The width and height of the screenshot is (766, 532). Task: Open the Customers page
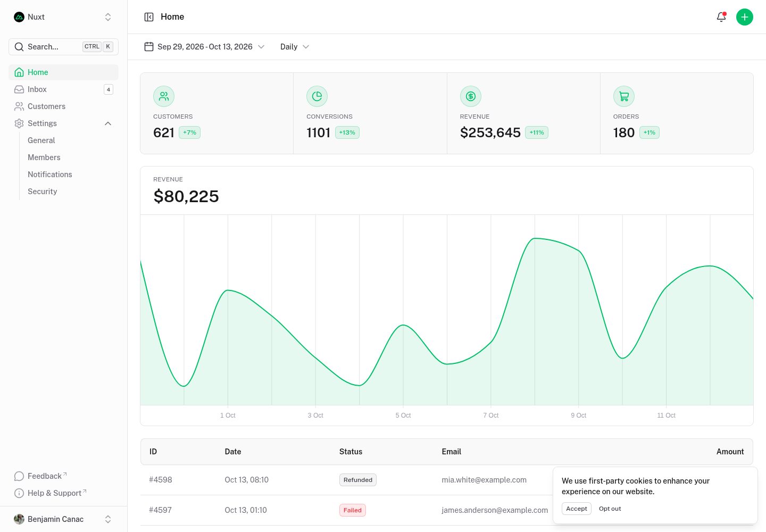[63, 106]
